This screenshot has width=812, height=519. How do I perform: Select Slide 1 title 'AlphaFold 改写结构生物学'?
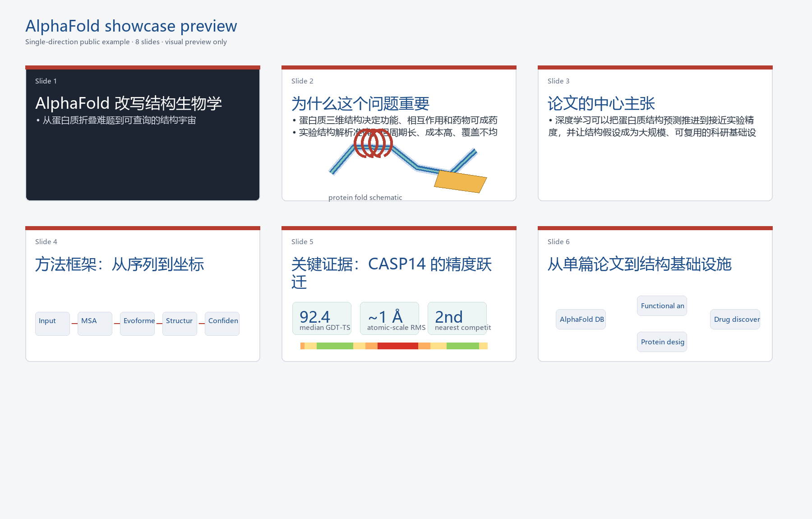(x=129, y=103)
